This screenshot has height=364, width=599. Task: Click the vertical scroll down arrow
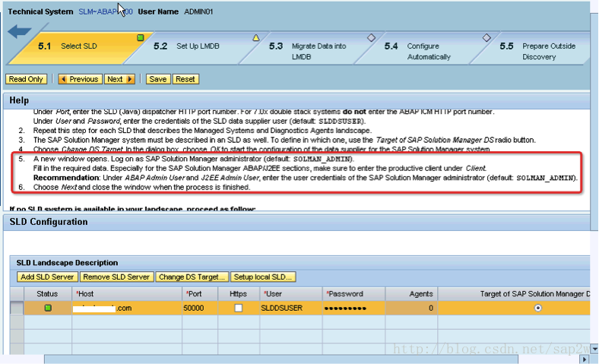click(594, 349)
